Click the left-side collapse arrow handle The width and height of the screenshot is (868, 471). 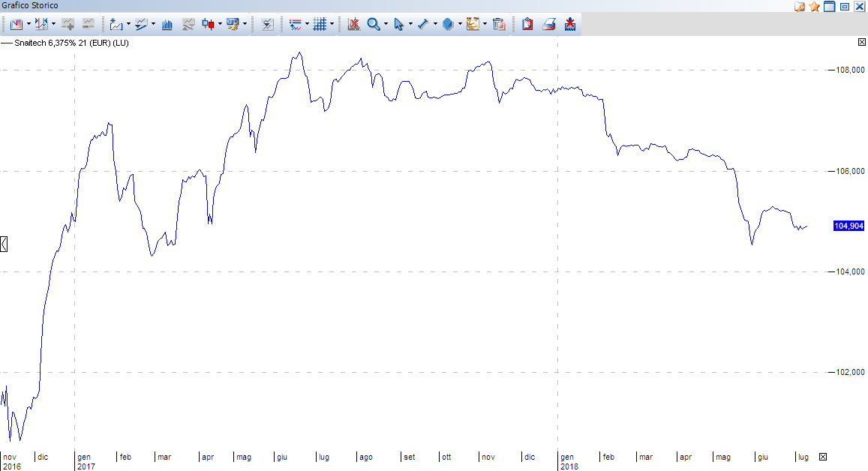4,244
